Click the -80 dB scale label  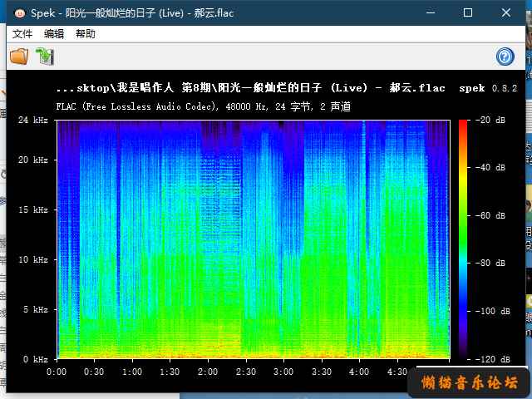(490, 263)
